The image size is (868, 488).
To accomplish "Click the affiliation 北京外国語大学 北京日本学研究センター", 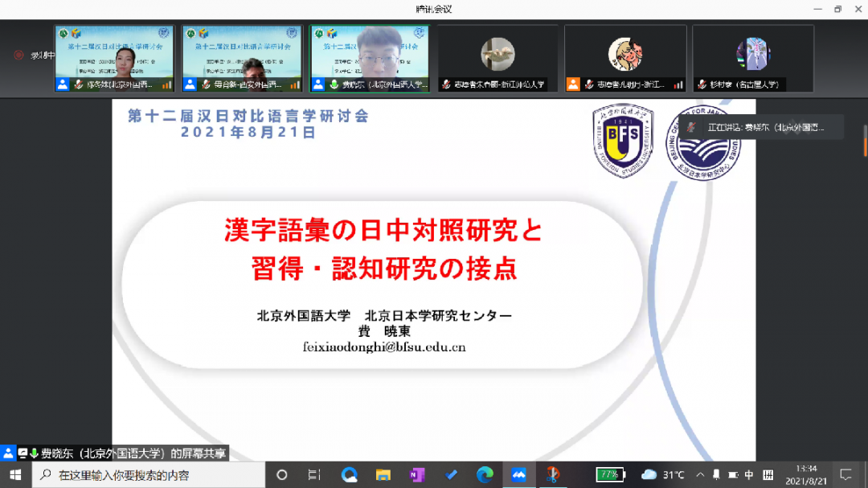I will pos(384,316).
